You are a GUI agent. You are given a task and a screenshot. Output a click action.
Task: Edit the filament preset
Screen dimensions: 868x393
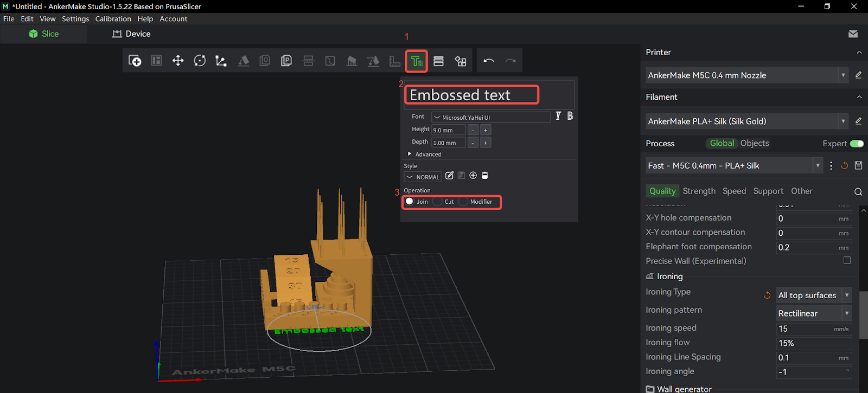click(x=858, y=121)
